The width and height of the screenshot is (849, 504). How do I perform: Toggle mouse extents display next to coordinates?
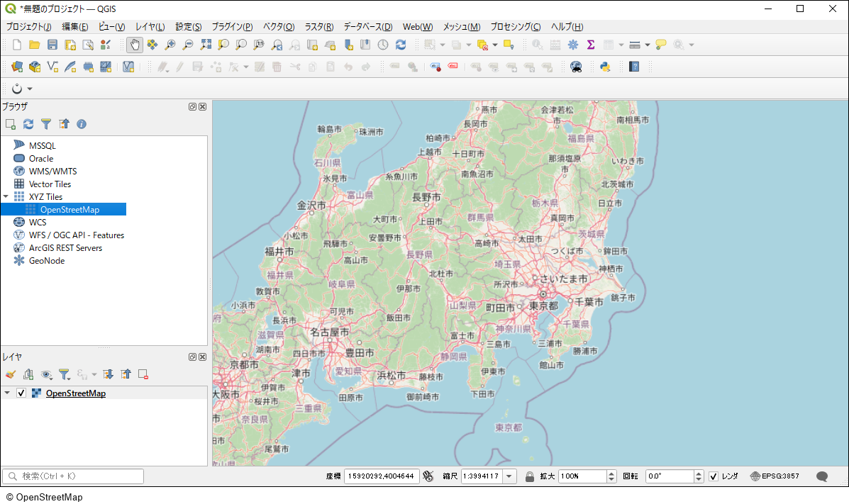[428, 476]
